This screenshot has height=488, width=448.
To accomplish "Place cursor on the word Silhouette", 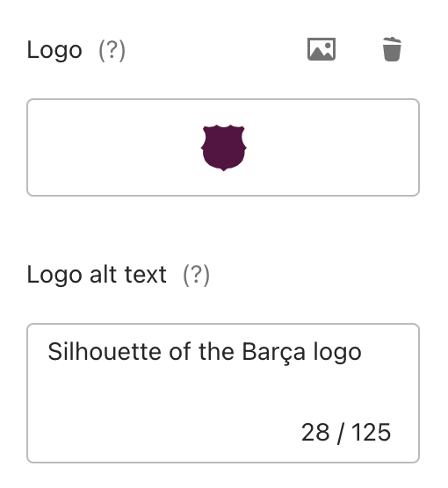I will (x=105, y=352).
